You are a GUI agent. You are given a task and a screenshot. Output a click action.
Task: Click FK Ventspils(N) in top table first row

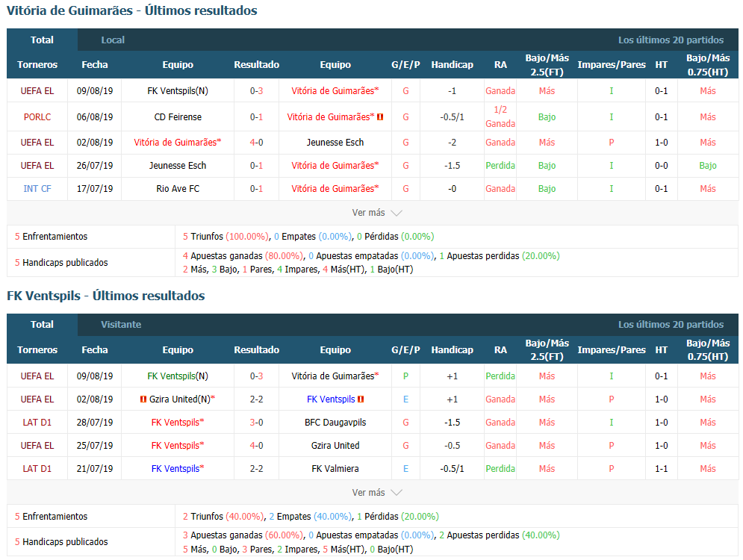178,90
